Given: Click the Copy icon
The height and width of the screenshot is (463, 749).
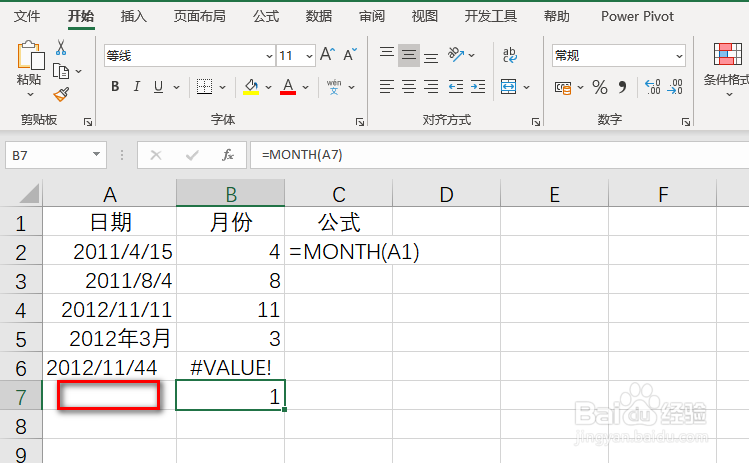Looking at the screenshot, I should 61,71.
